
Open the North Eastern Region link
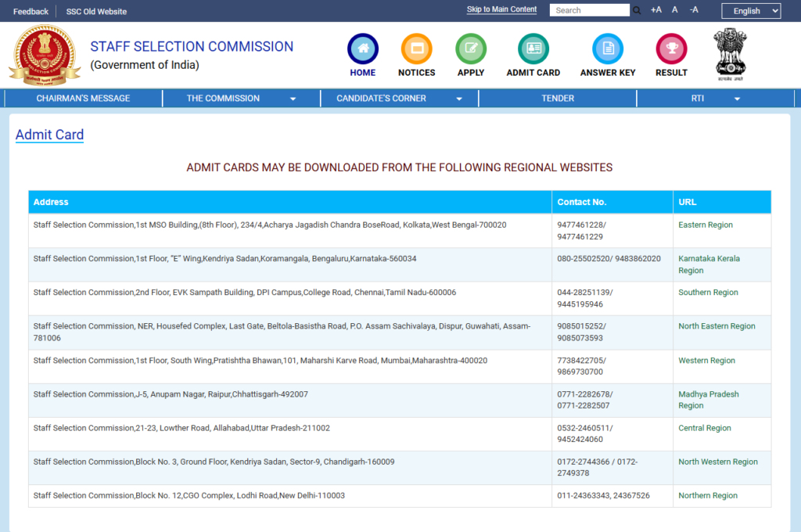717,326
